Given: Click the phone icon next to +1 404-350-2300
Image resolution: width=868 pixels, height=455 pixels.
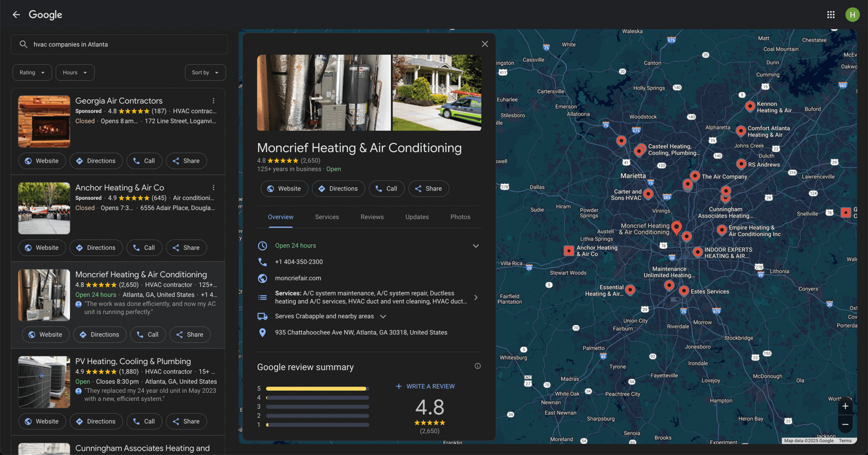Looking at the screenshot, I should (263, 262).
